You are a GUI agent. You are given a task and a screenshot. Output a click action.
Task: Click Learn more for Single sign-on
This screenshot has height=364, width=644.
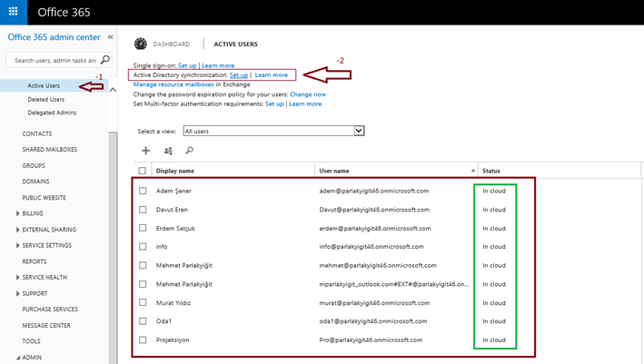click(218, 65)
